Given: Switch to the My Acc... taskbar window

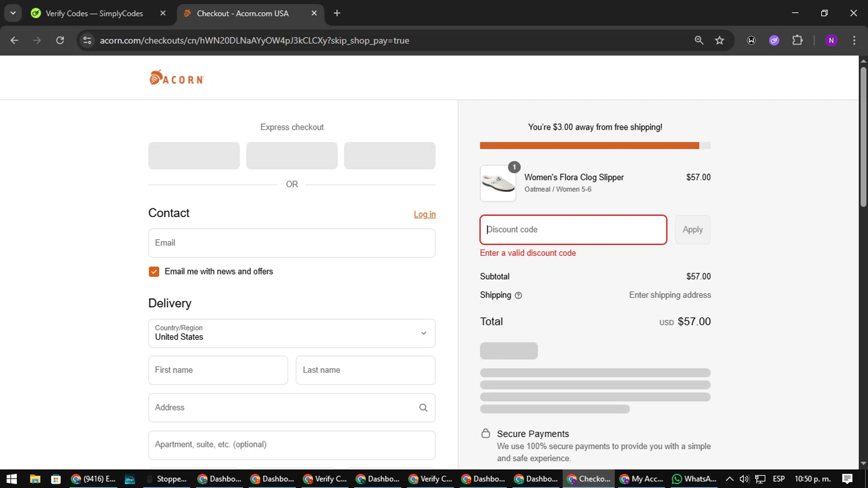Looking at the screenshot, I should [x=642, y=479].
